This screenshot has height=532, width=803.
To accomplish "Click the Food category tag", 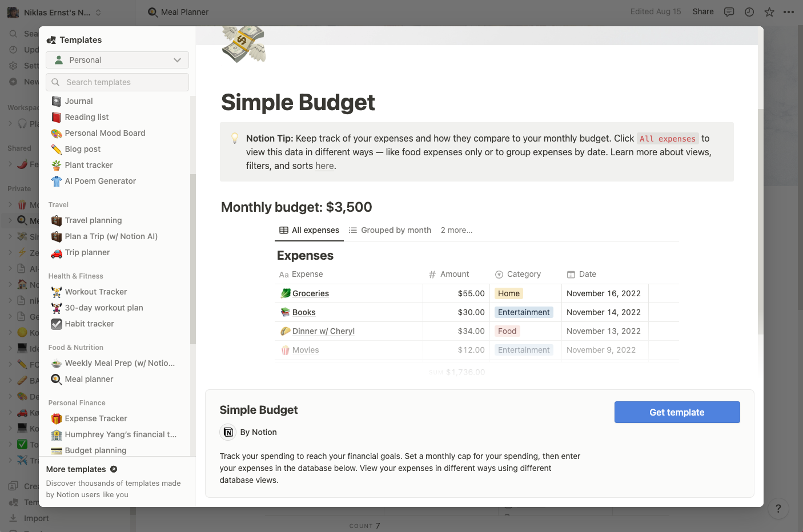I will (x=507, y=331).
